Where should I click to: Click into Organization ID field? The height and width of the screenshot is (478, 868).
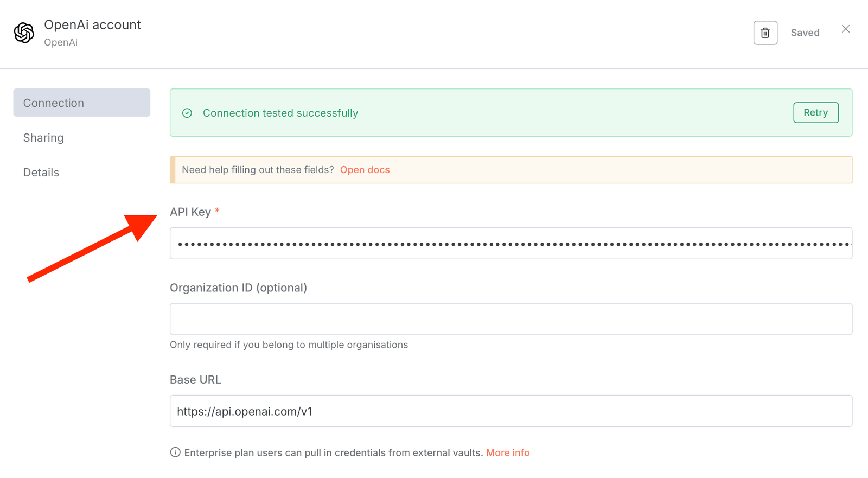tap(510, 319)
